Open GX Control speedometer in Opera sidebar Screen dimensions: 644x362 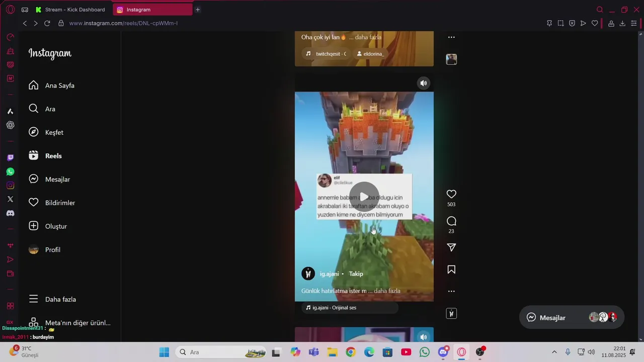pos(10,37)
